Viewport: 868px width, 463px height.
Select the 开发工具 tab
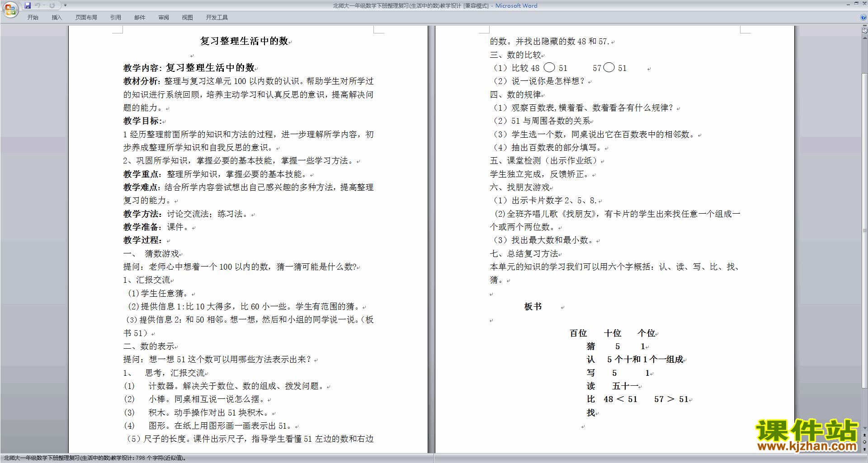[217, 17]
